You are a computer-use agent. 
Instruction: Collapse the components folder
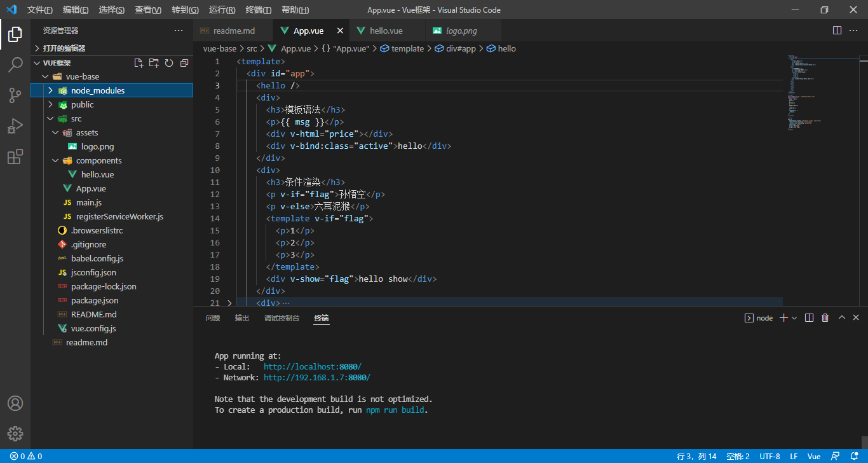tap(55, 160)
